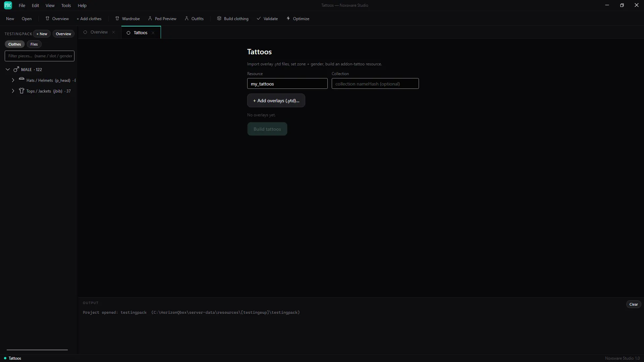Open the Tools menu
This screenshot has height=362, width=644.
coord(66,5)
